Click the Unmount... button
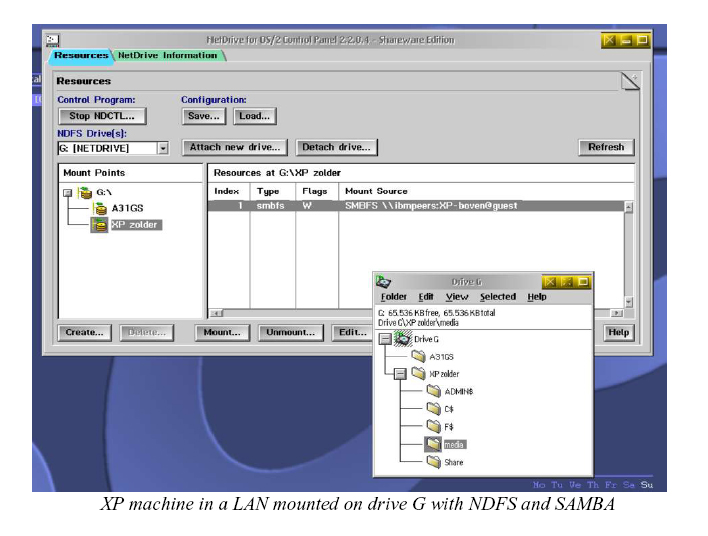Image resolution: width=708 pixels, height=536 pixels. pyautogui.click(x=290, y=333)
